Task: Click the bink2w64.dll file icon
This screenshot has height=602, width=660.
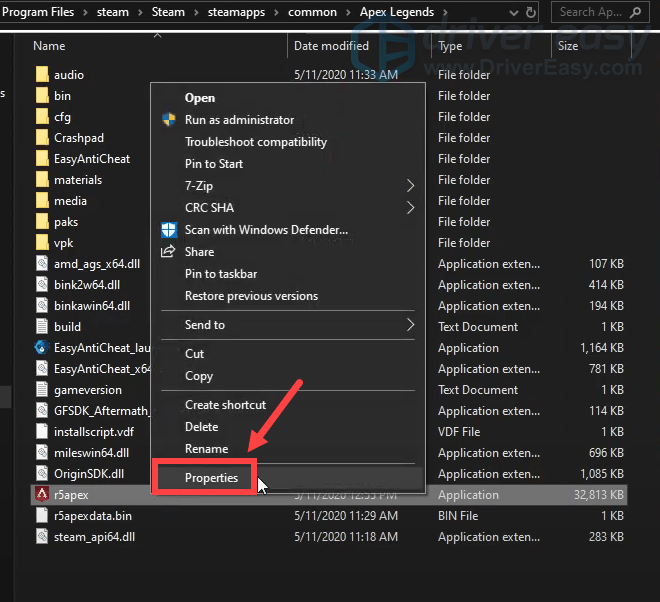Action: [x=42, y=285]
